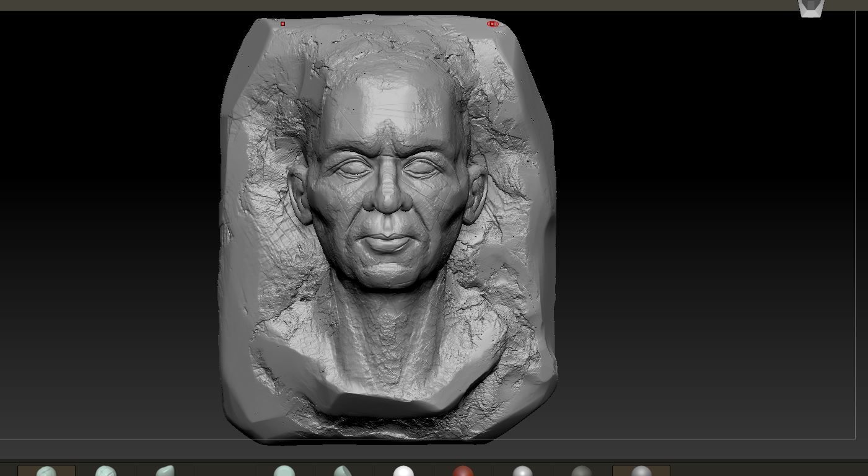The height and width of the screenshot is (476, 868).
Task: Click the highlighted gray material at tray's right end
Action: click(641, 471)
